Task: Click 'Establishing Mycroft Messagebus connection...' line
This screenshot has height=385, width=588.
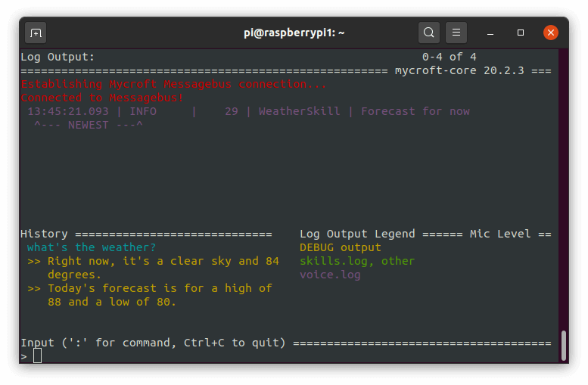Action: coord(173,84)
